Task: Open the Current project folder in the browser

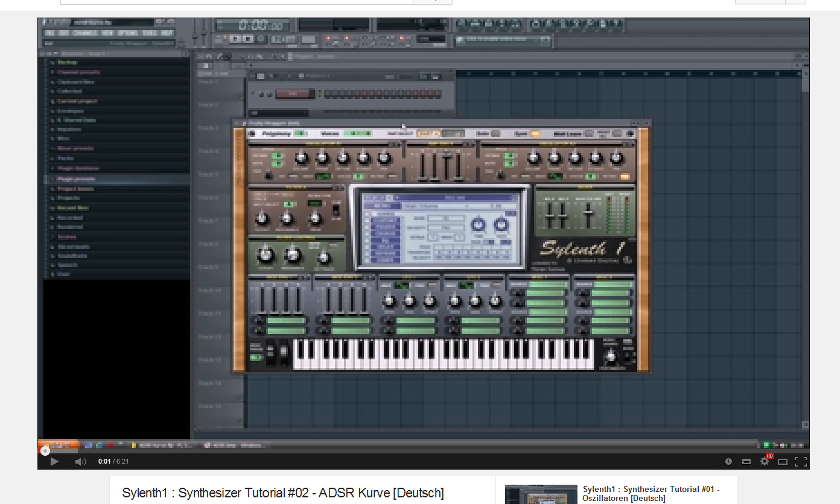Action: tap(77, 101)
